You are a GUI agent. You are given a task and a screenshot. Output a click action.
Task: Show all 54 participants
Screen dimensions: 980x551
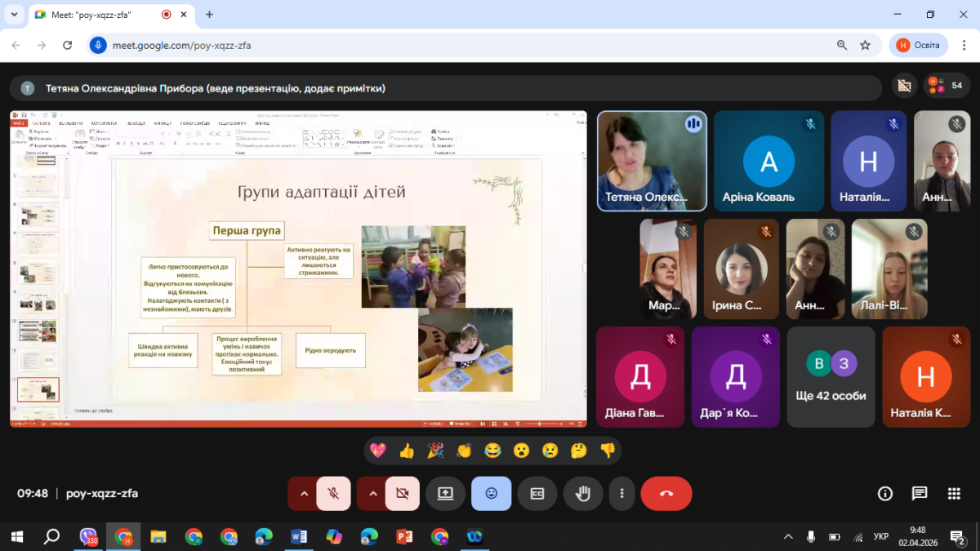[x=947, y=86]
